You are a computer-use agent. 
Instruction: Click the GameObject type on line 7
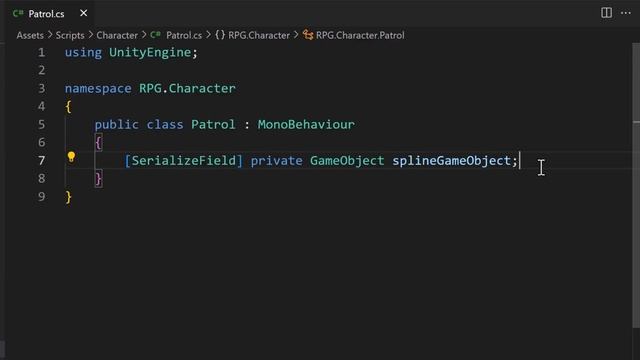347,161
